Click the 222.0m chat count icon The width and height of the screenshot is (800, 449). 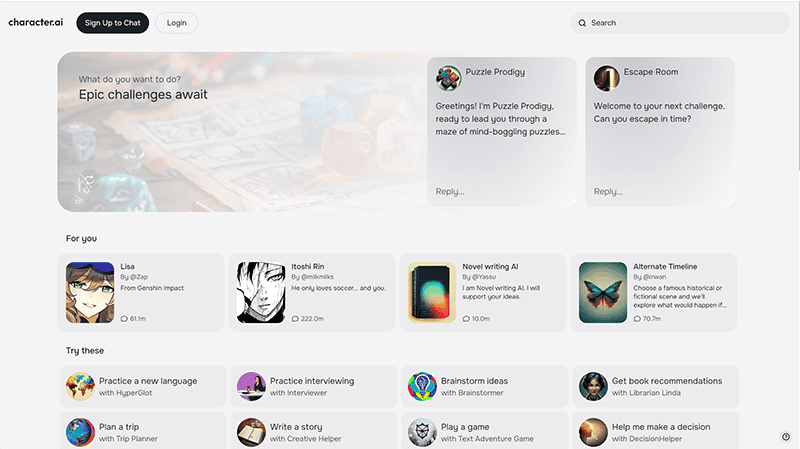pos(295,318)
